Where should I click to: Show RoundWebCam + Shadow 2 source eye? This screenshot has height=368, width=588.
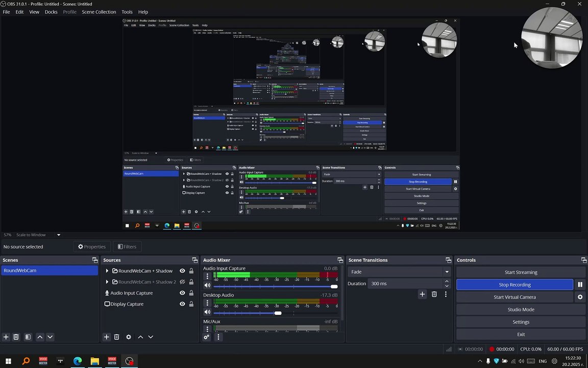pyautogui.click(x=182, y=282)
